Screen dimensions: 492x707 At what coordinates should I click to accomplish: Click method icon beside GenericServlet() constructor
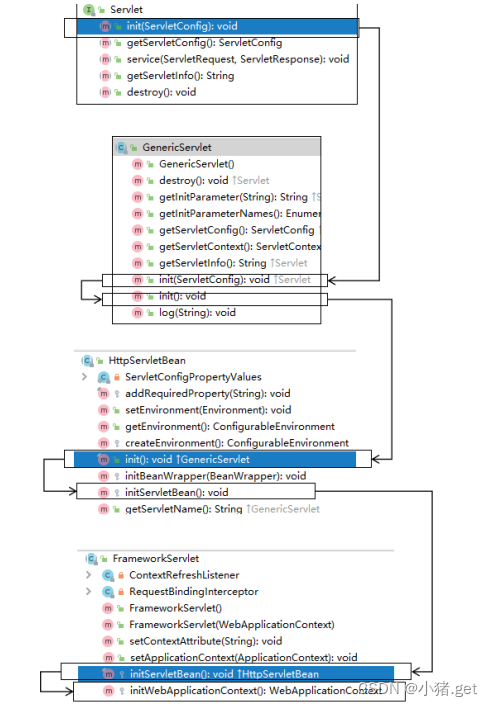click(138, 164)
